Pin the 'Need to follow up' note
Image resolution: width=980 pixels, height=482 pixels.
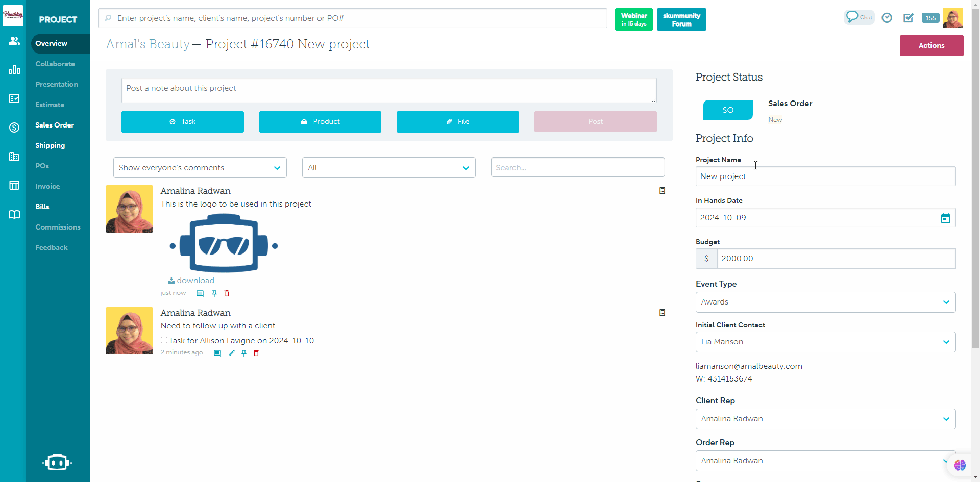(x=244, y=353)
